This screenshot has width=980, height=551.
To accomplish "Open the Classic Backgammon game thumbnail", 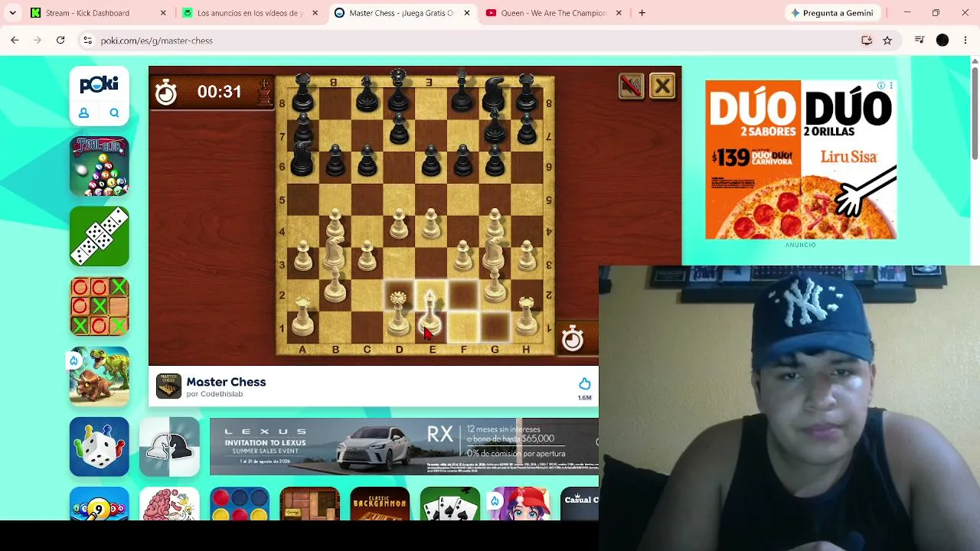I will [380, 504].
